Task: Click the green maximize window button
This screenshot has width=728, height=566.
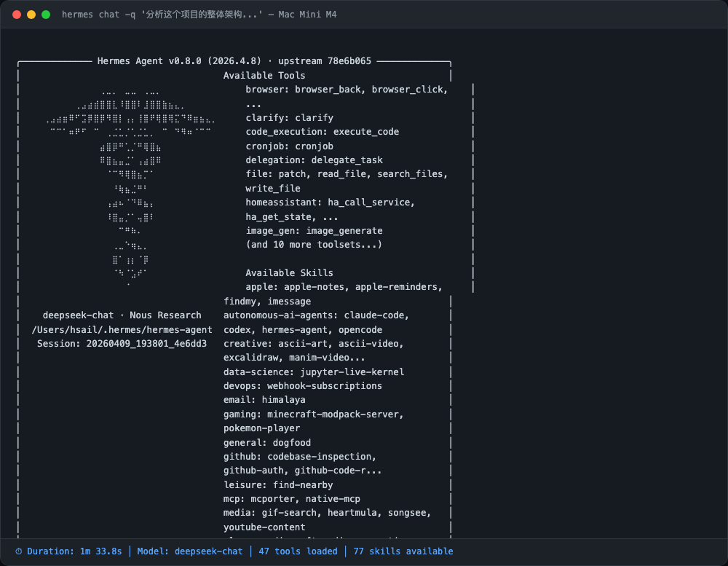Action: pos(46,15)
